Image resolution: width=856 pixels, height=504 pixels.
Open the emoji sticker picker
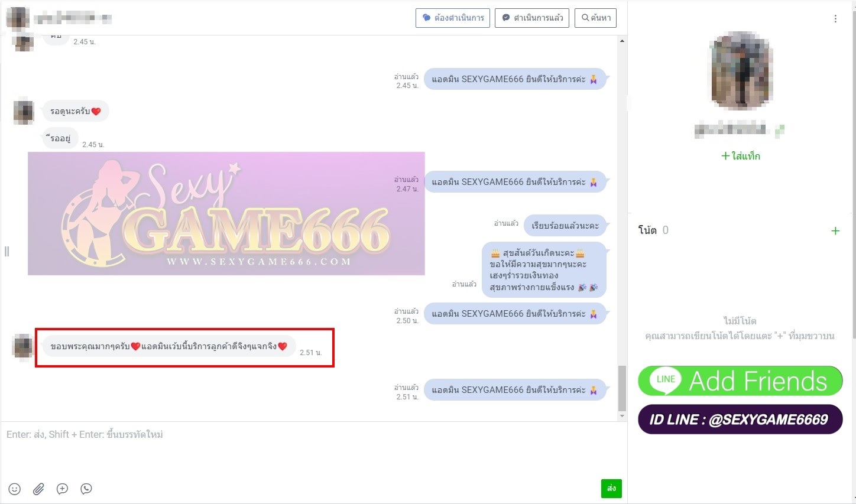pyautogui.click(x=15, y=489)
